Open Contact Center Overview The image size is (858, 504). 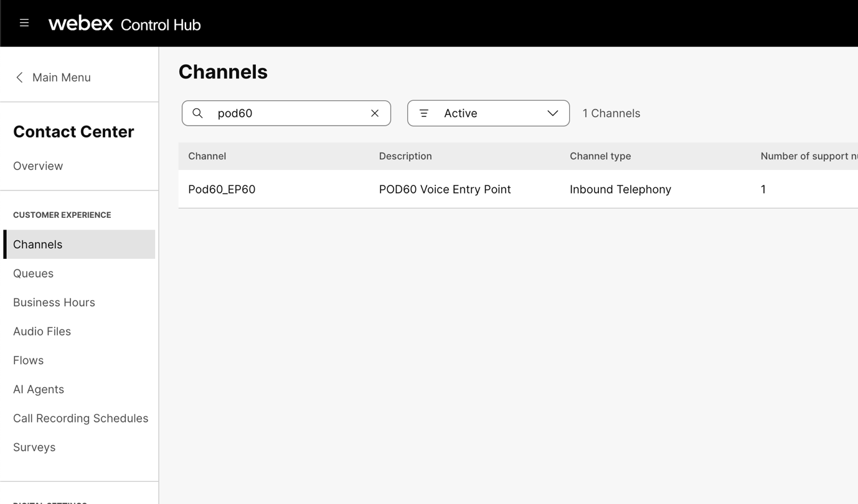click(38, 166)
